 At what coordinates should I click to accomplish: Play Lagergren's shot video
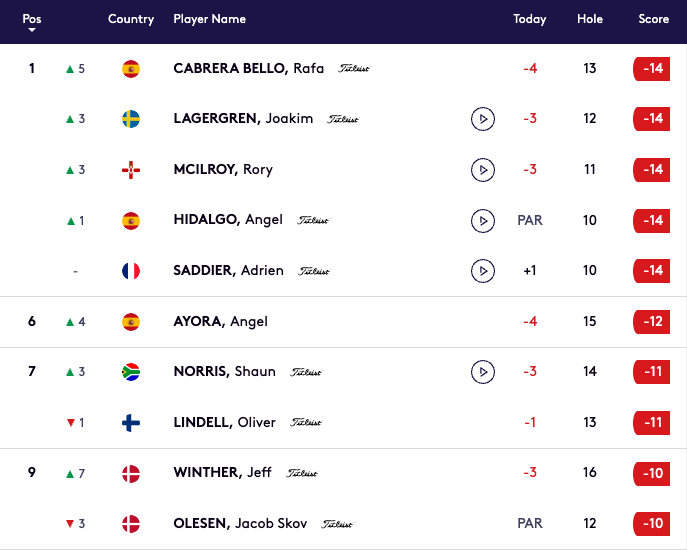click(483, 119)
